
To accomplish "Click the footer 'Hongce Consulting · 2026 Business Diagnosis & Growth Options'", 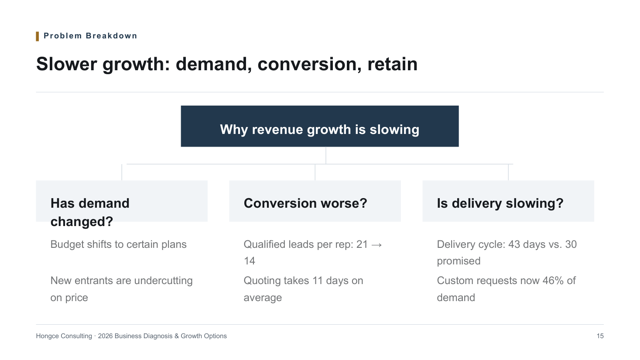I will [131, 336].
